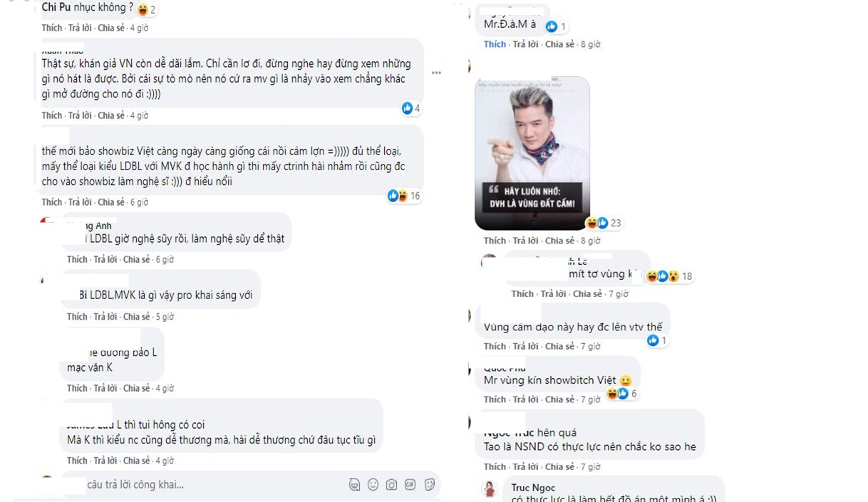
Task: View the 23 reactions on the photo comment
Action: click(x=604, y=223)
